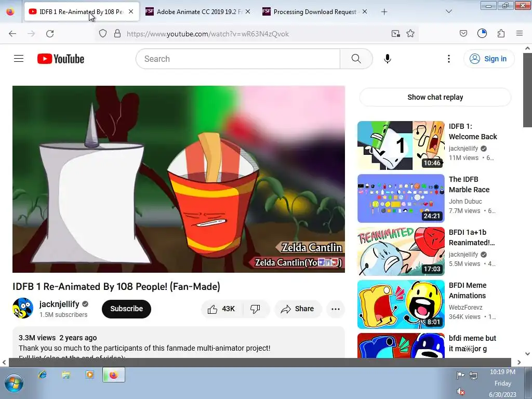Click John Dubuc channel name
This screenshot has width=532, height=399.
pyautogui.click(x=465, y=201)
